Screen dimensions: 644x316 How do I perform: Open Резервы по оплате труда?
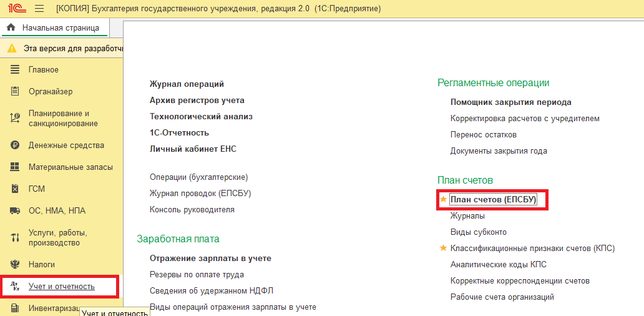197,275
